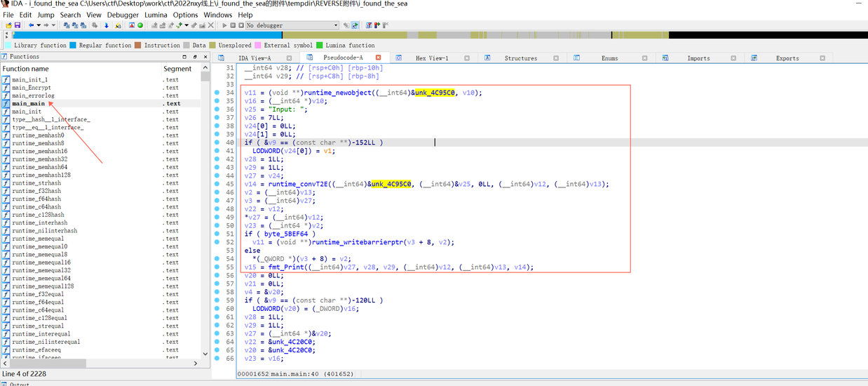Select runtime_memhash128 in the function list
Viewport: 868px width, 386px height.
tap(100, 175)
